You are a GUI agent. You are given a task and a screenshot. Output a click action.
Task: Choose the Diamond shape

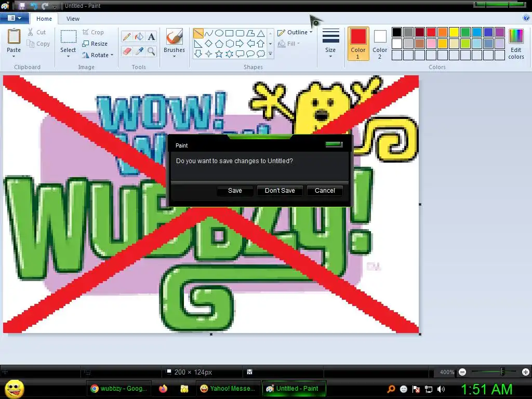click(209, 44)
